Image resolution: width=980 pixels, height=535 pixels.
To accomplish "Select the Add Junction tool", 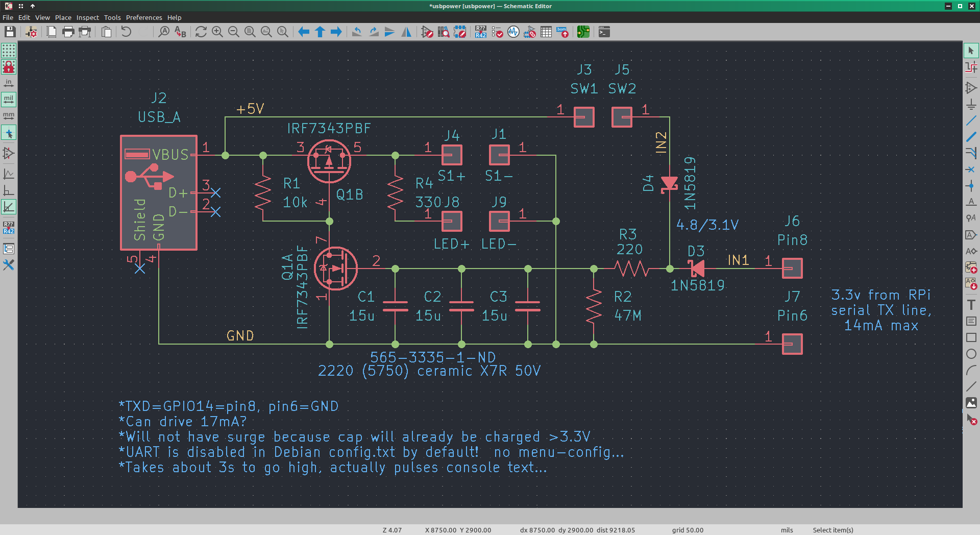I will (x=971, y=186).
